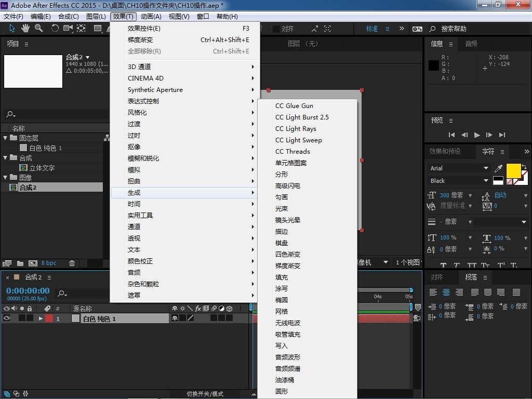Image resolution: width=532 pixels, height=399 pixels.
Task: Align paragraph text right
Action: point(459,292)
